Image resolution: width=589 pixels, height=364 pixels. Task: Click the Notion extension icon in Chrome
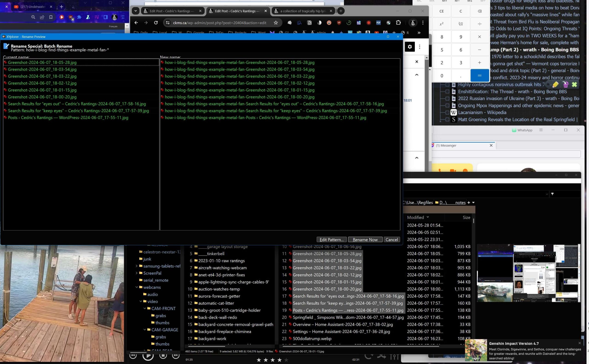tap(309, 23)
